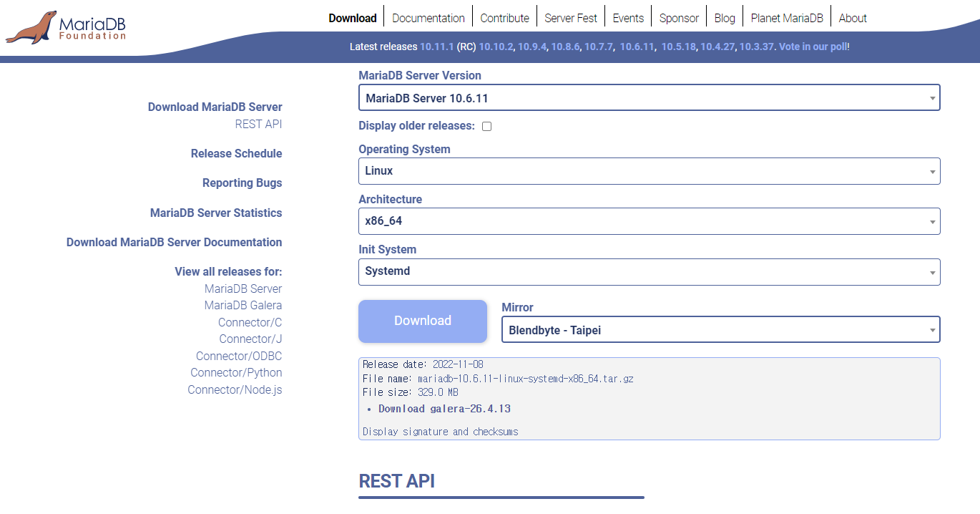Image resolution: width=980 pixels, height=514 pixels.
Task: Open the Connector/ODBC releases link
Action: pos(239,357)
